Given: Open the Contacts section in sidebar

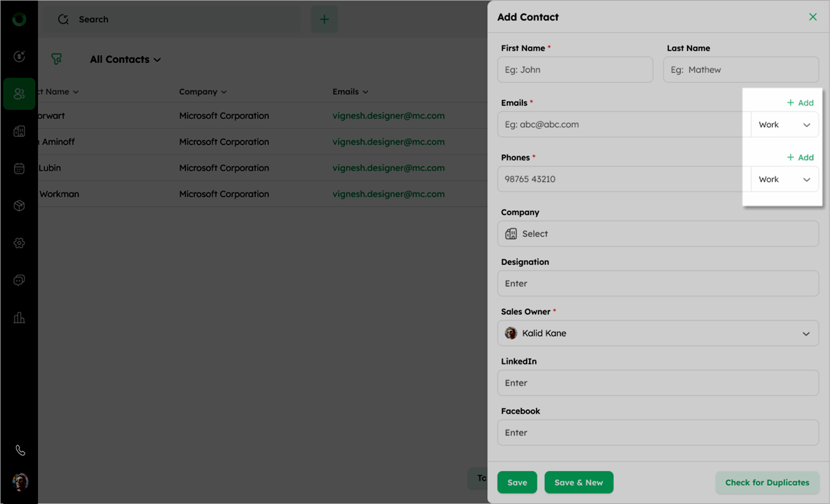Looking at the screenshot, I should (x=19, y=94).
